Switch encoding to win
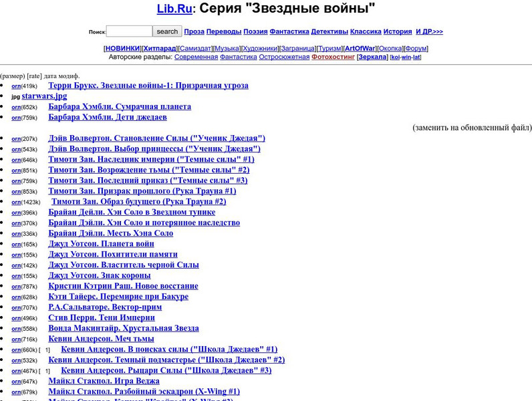 (x=406, y=57)
